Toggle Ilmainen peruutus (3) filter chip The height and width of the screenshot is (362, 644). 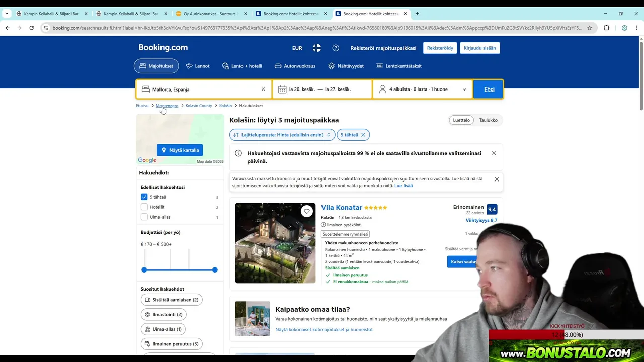coord(172,344)
